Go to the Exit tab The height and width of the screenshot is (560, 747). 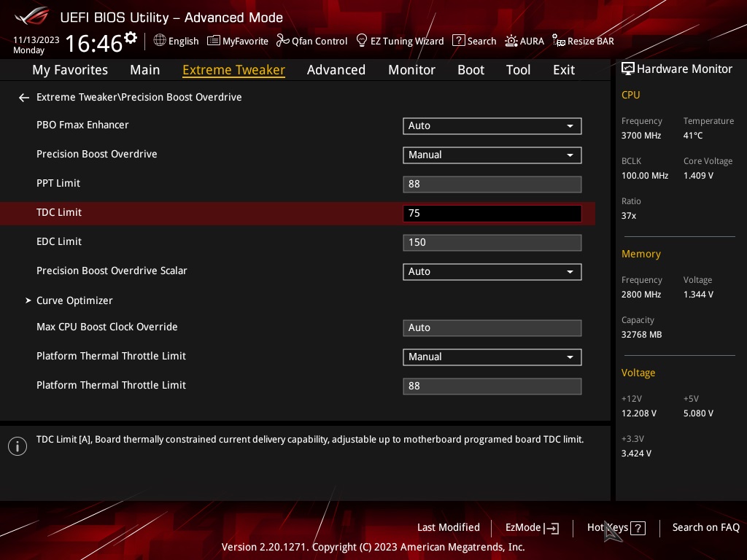pos(564,70)
